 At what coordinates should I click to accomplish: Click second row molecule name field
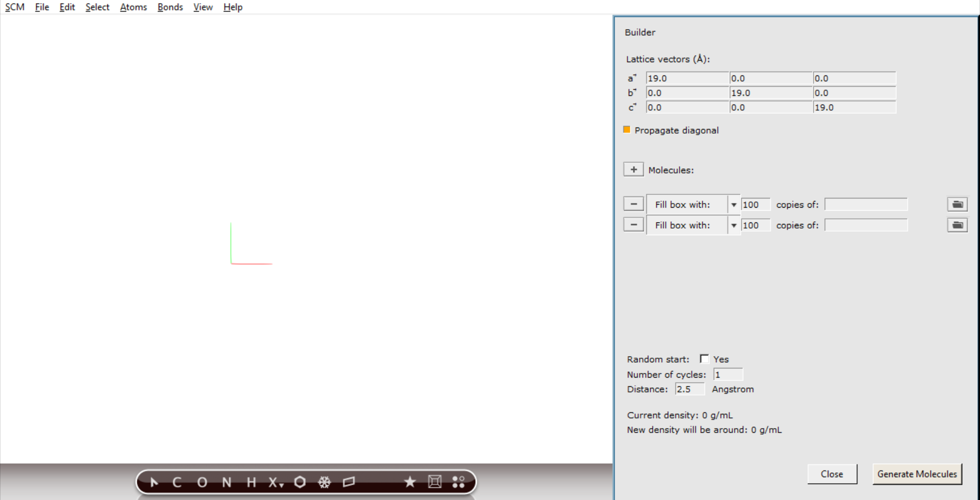(x=866, y=225)
